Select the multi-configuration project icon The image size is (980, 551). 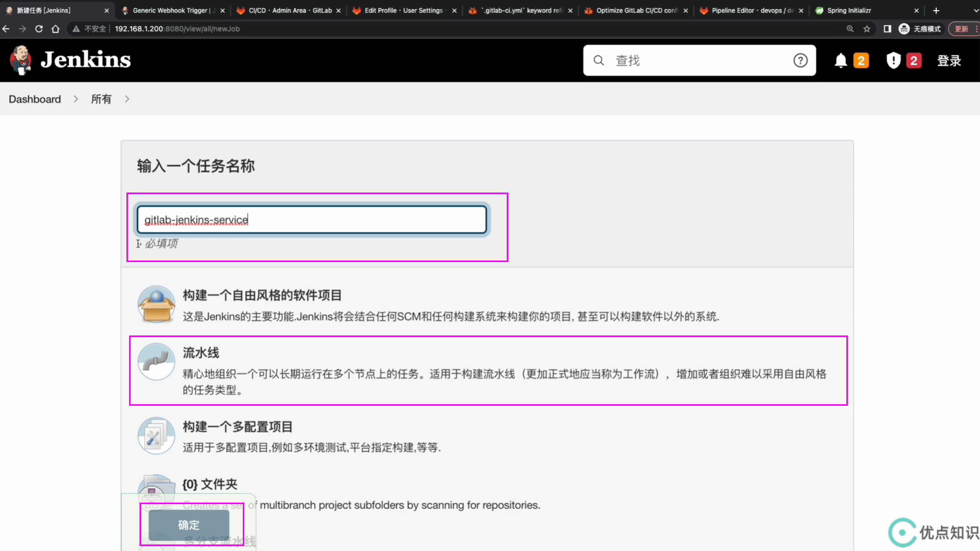click(156, 436)
